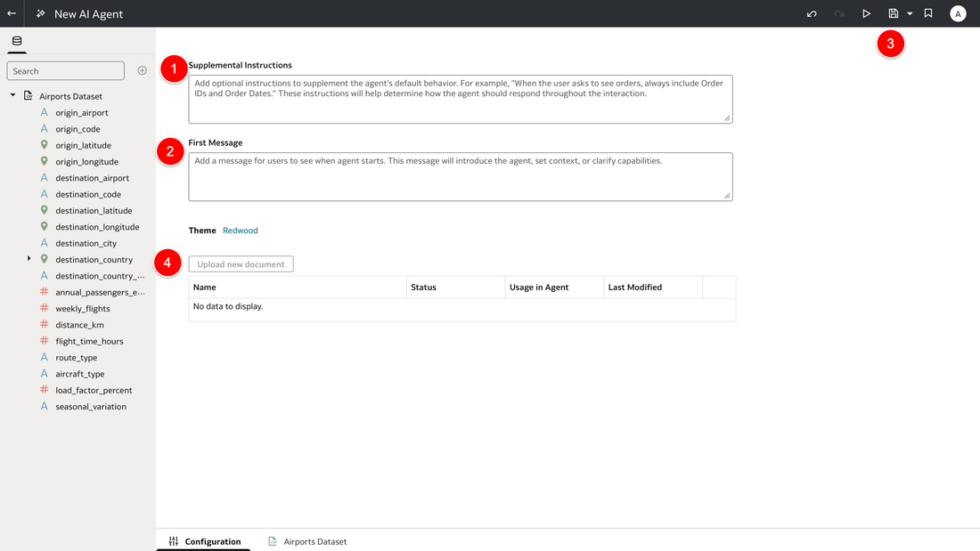Viewport: 980px width, 551px height.
Task: Open the user profile avatar
Action: 958,13
